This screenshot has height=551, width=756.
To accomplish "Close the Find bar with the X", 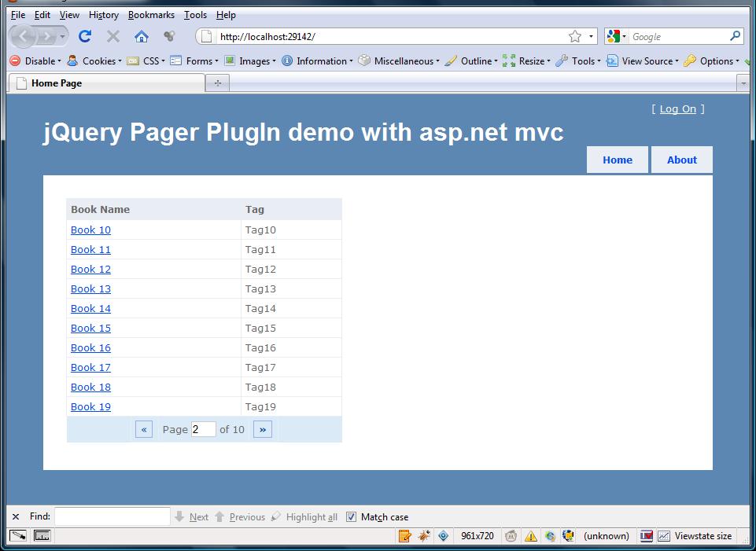I will point(16,516).
